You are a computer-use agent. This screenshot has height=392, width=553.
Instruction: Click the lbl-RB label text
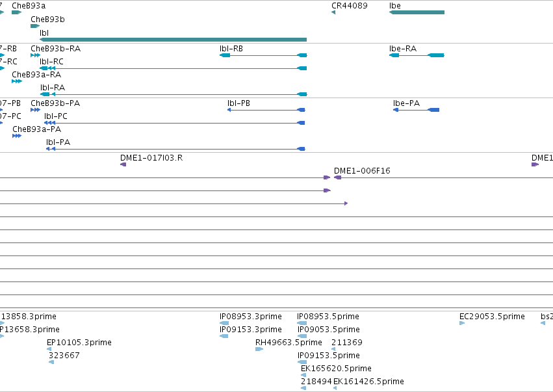click(x=231, y=49)
